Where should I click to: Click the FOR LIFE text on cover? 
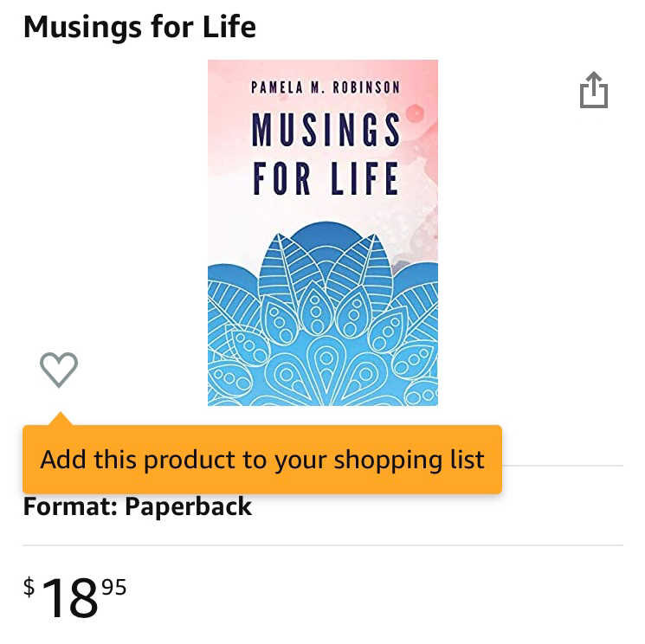326,178
